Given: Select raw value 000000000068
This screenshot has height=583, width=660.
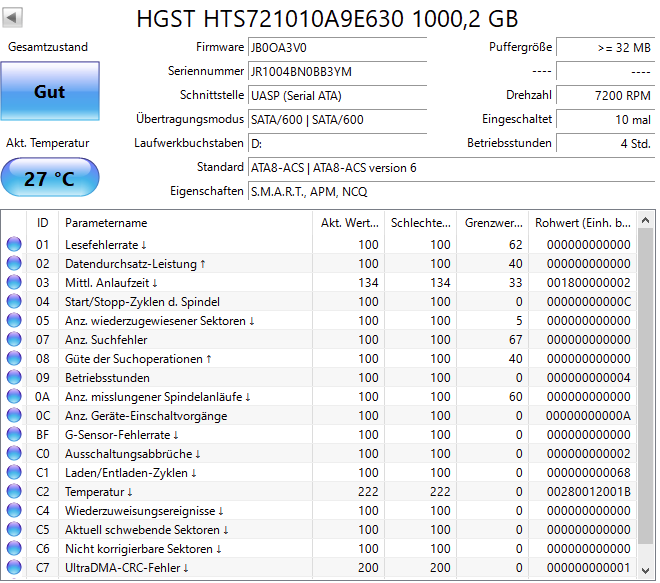Looking at the screenshot, I should click(x=588, y=473).
